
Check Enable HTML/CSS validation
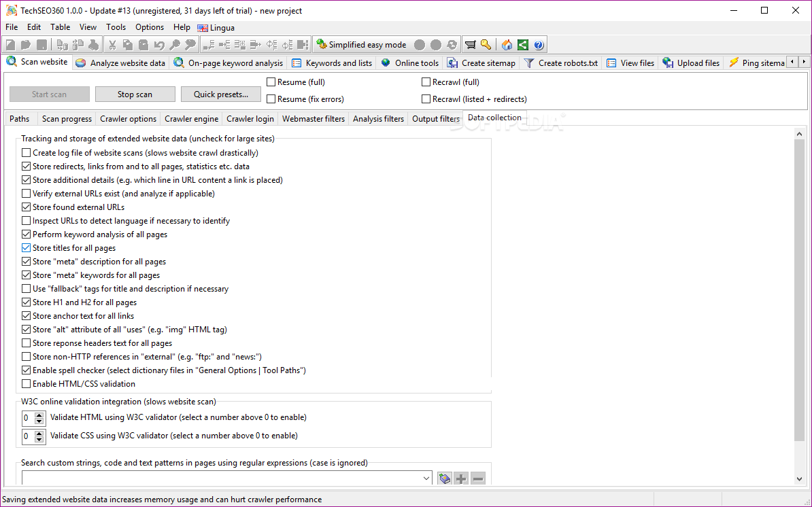coord(27,384)
